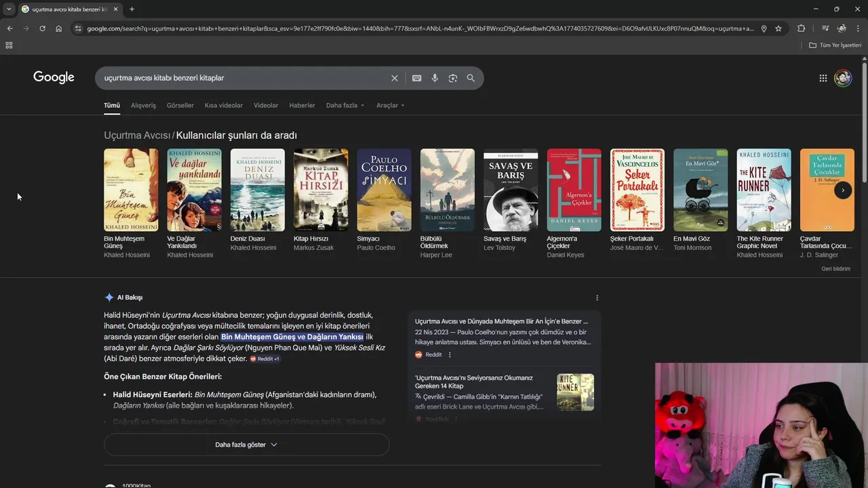Screen dimensions: 868x488
Task: Open the browser extensions menu
Action: pyautogui.click(x=801, y=28)
